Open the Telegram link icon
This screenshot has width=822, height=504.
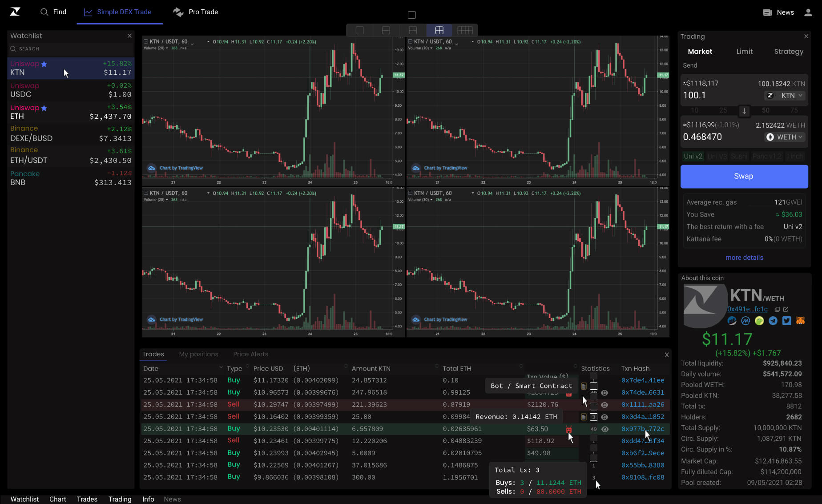tap(773, 321)
